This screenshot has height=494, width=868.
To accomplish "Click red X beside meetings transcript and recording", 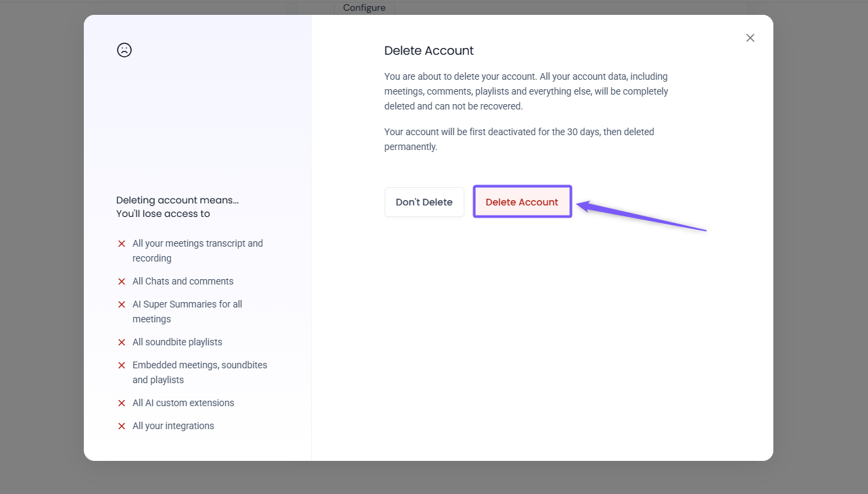I will pos(122,243).
